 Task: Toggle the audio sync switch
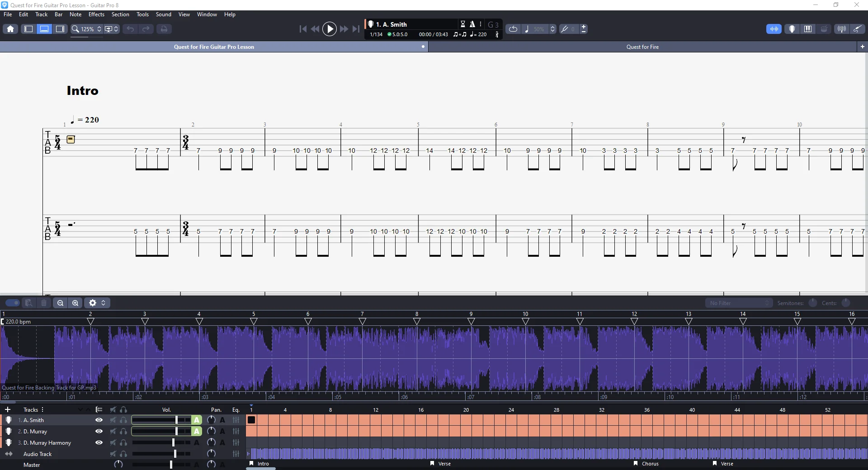point(12,303)
